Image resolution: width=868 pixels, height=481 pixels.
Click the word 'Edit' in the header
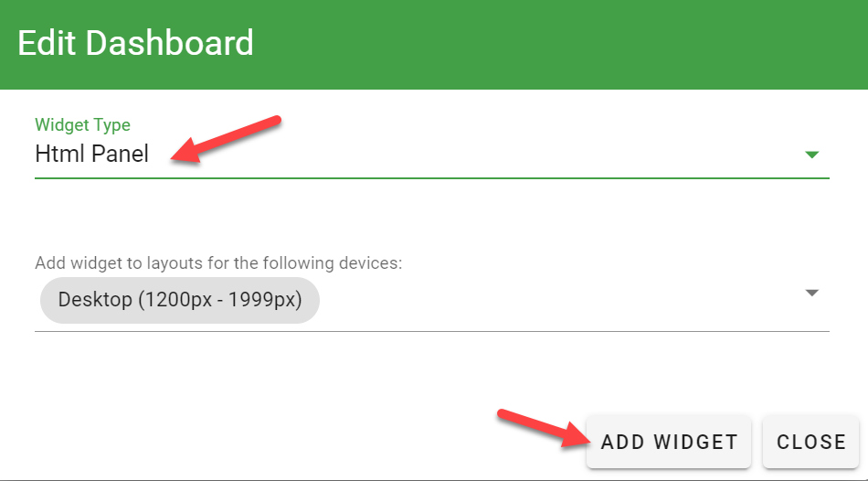(44, 43)
